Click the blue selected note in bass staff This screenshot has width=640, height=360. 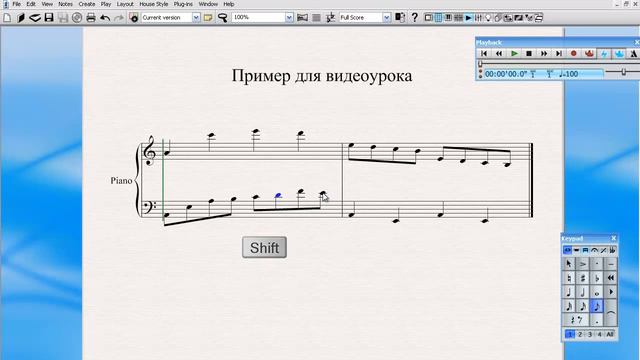(278, 196)
